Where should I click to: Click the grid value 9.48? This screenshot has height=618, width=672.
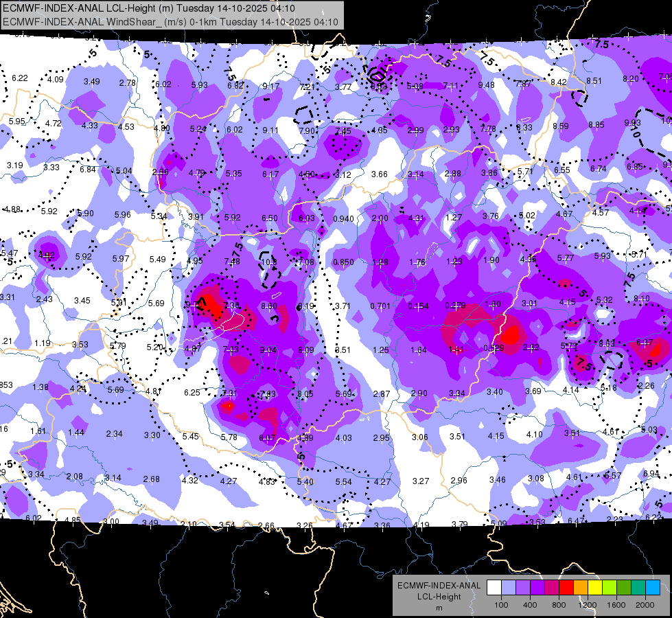[x=487, y=85]
